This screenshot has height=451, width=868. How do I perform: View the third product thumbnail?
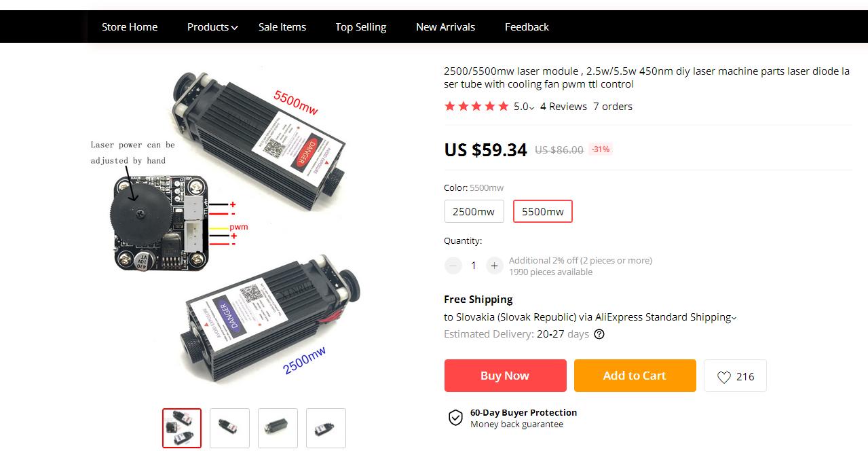(278, 428)
